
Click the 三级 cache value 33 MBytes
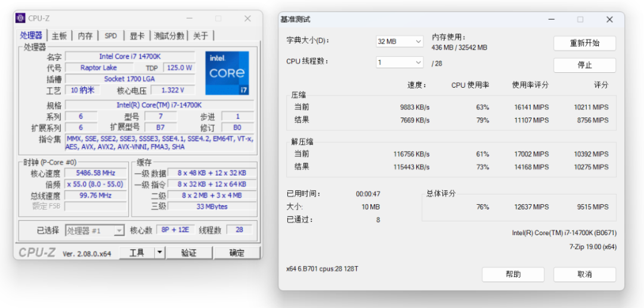[212, 207]
